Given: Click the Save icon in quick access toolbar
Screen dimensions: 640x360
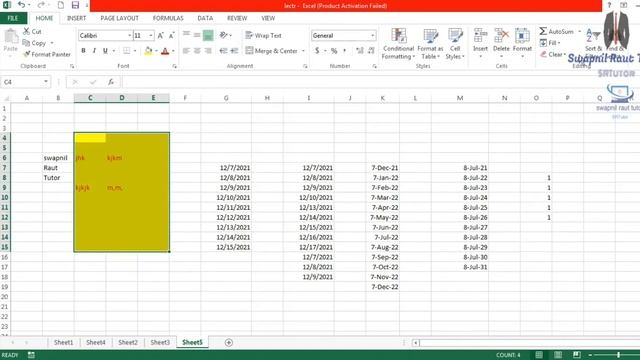Looking at the screenshot, I should [75, 5].
